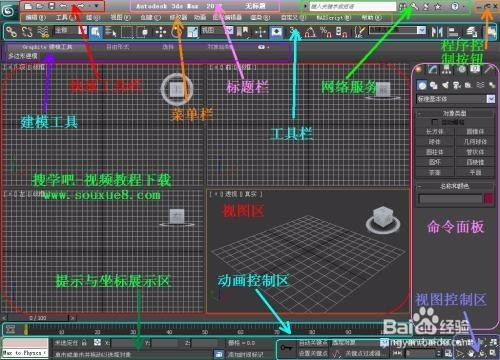Screen dimensions: 500x360
Task: Click the Help question mark icon
Action: (455, 6)
